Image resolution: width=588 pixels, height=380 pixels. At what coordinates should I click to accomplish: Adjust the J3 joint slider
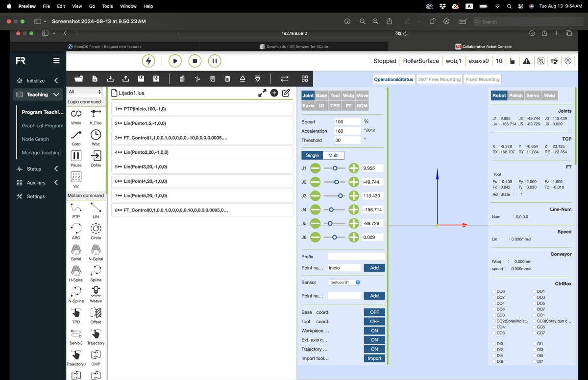(x=341, y=196)
